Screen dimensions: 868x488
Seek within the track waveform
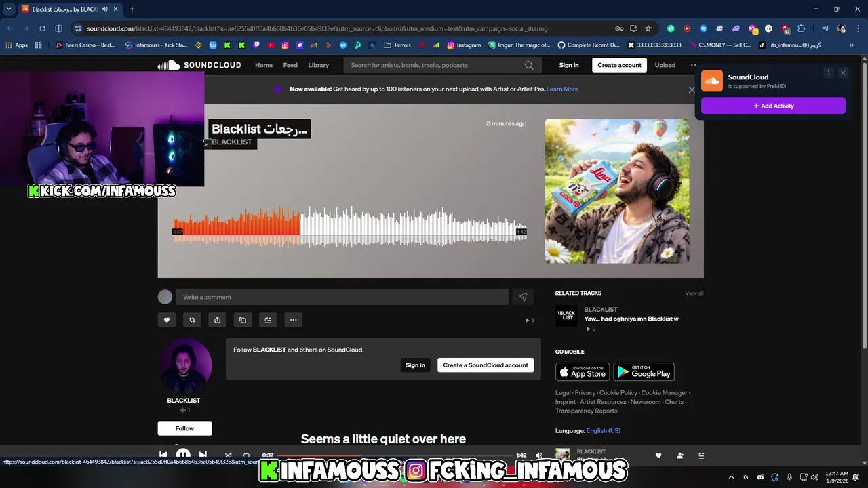point(349,226)
